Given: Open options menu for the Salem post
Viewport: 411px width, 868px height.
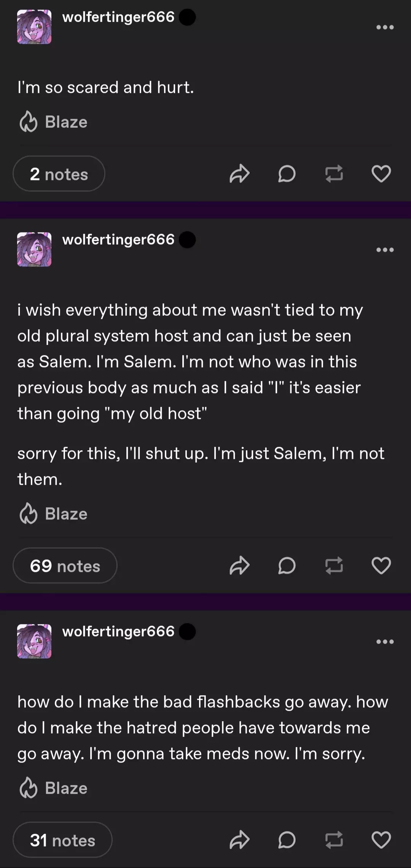Looking at the screenshot, I should coord(385,250).
